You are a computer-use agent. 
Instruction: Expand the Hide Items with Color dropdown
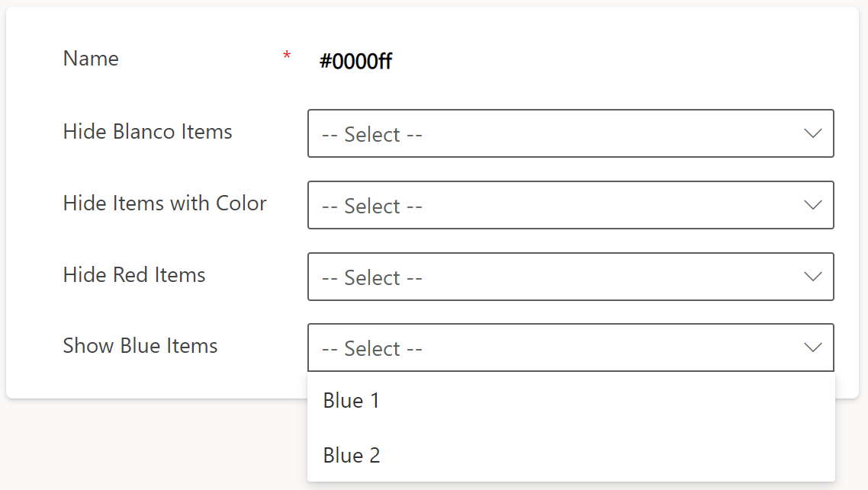click(x=571, y=205)
